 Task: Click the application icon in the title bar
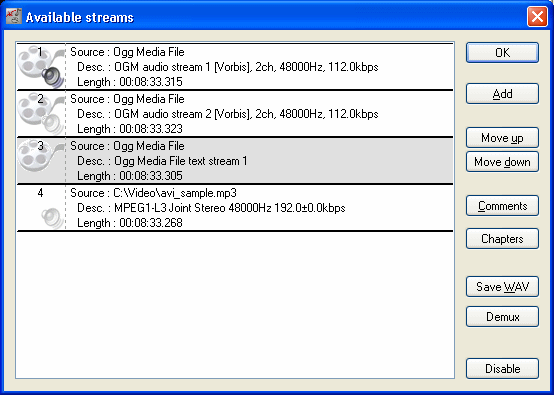pos(14,16)
